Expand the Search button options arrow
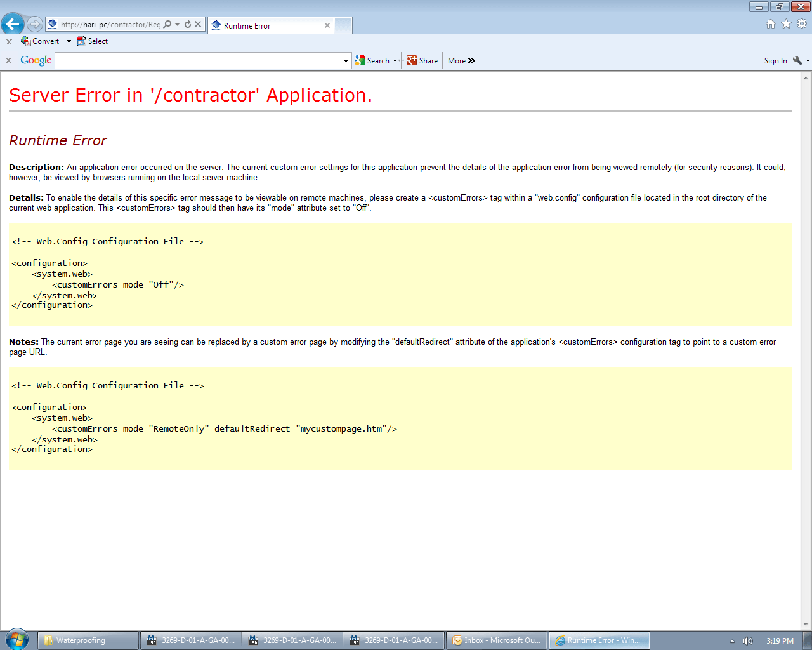The width and height of the screenshot is (812, 650). pyautogui.click(x=395, y=61)
